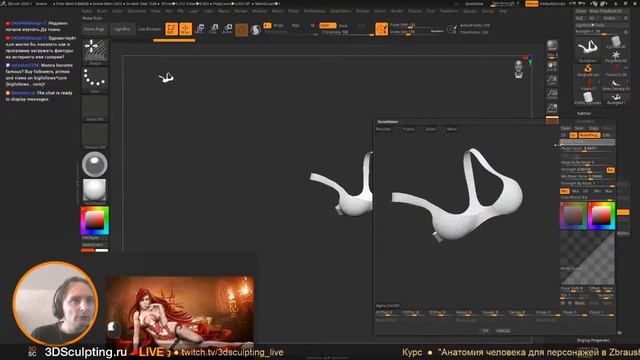Viewport: 640px width, 360px height.
Task: Expand the Display Properties section
Action: [x=593, y=340]
